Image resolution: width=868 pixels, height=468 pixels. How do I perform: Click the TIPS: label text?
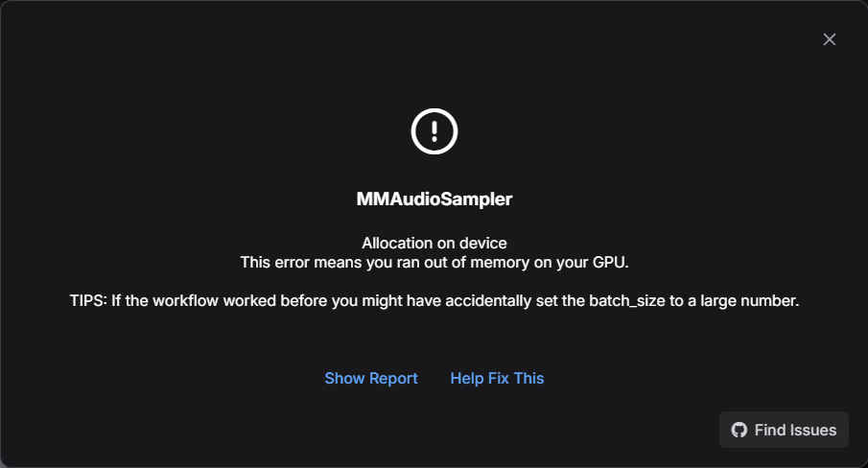point(88,301)
